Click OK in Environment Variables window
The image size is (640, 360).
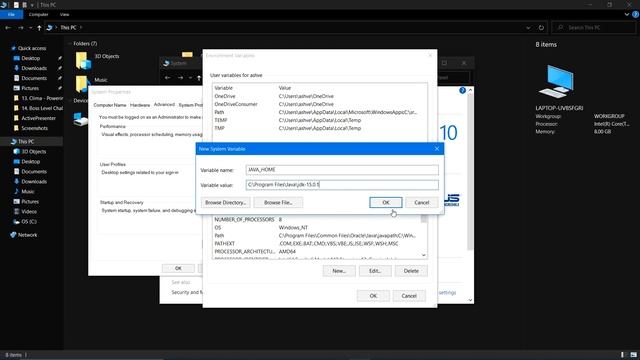click(x=373, y=296)
